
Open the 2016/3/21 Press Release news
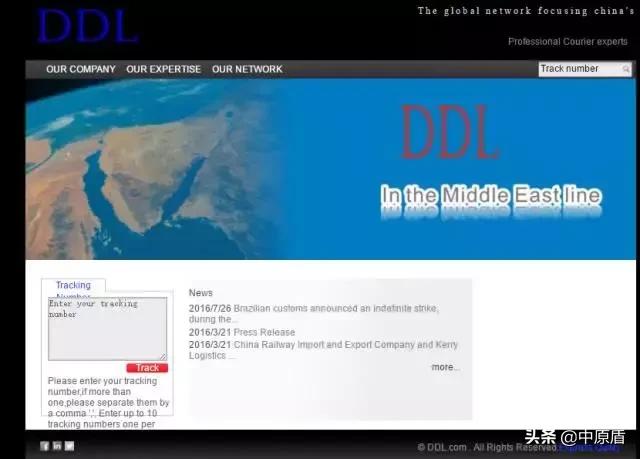pyautogui.click(x=242, y=332)
